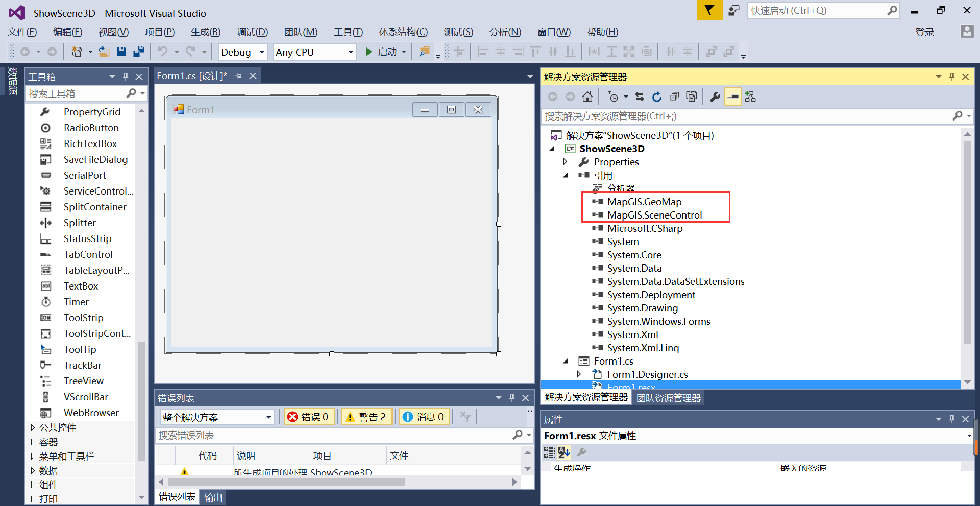Expand the 公共控件 toolbox group
980x506 pixels.
33,427
